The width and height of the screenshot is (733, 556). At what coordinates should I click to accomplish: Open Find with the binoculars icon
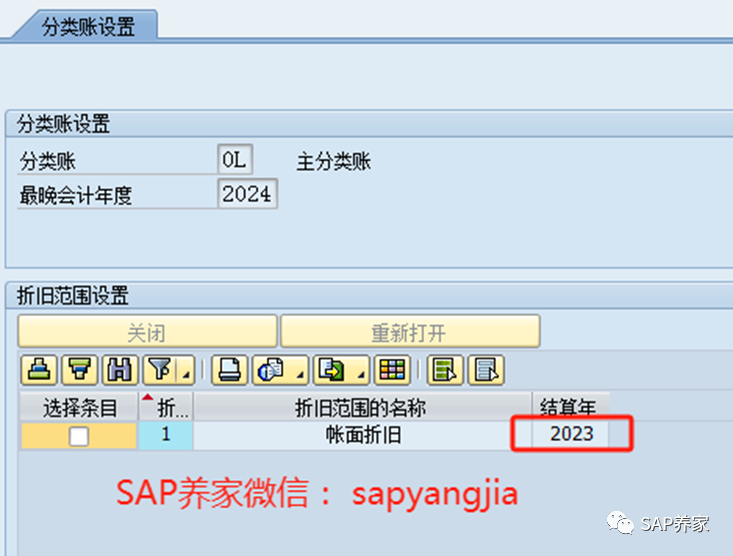point(120,370)
